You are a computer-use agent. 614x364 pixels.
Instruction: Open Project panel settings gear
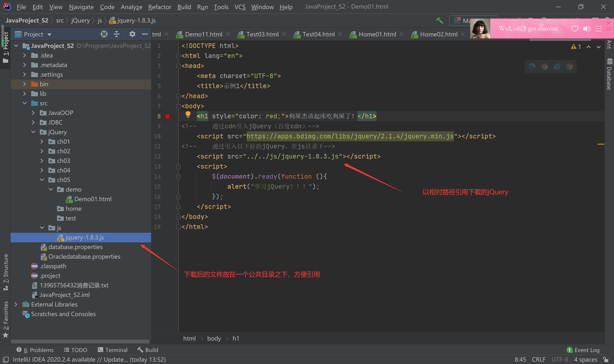tap(132, 34)
